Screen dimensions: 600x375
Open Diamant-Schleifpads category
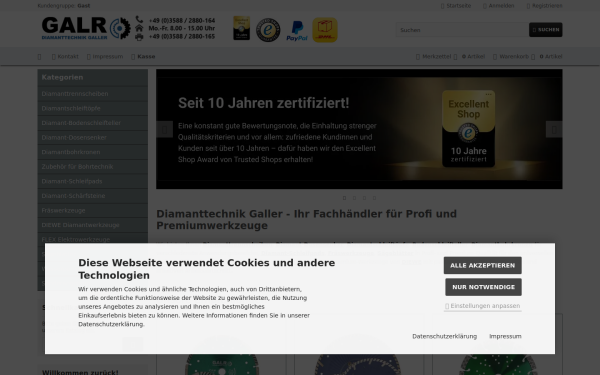pos(93,181)
